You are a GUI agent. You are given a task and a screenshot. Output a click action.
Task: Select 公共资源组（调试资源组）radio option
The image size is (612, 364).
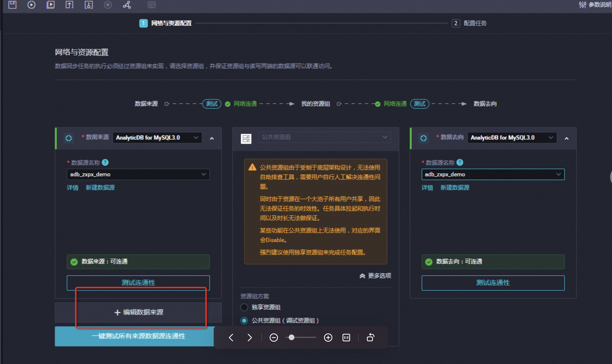pos(244,321)
